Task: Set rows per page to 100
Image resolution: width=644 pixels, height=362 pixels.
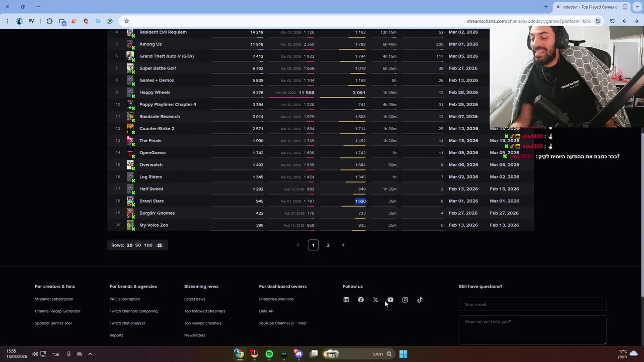Action: pyautogui.click(x=148, y=245)
